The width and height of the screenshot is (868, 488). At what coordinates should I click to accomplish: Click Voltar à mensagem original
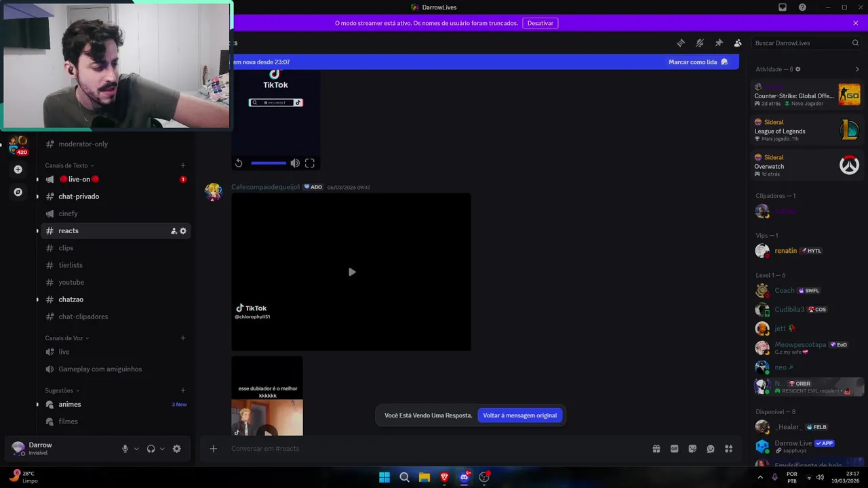tap(520, 415)
